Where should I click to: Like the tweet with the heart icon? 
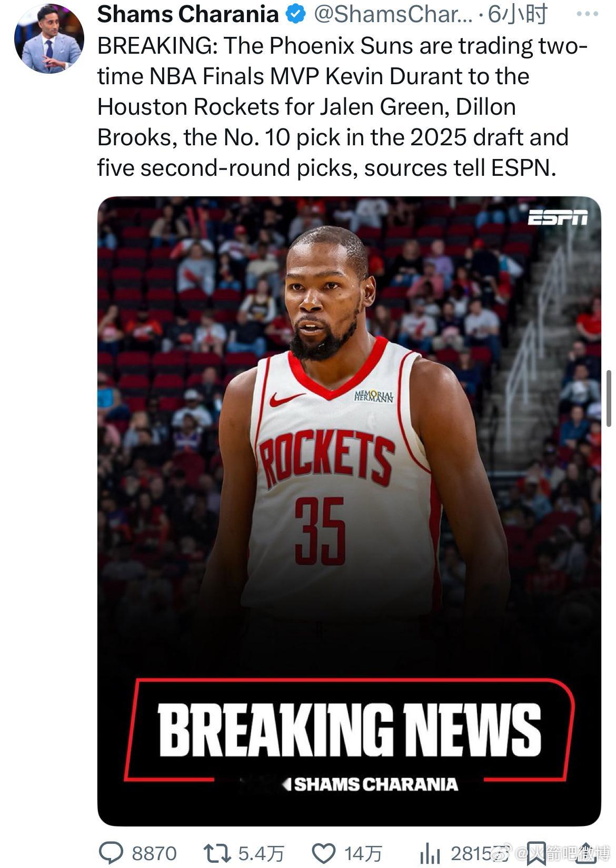(x=324, y=853)
